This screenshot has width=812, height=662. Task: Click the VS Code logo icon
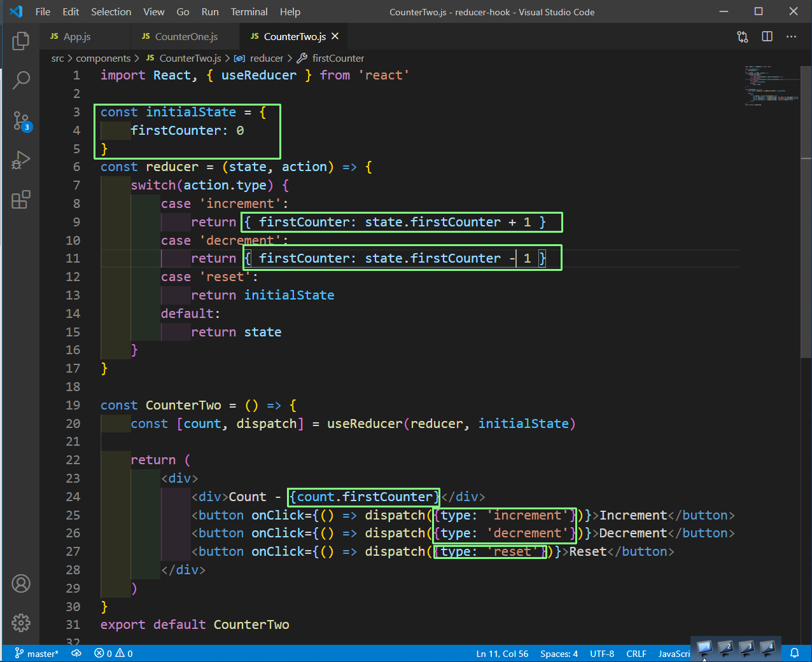(x=16, y=11)
